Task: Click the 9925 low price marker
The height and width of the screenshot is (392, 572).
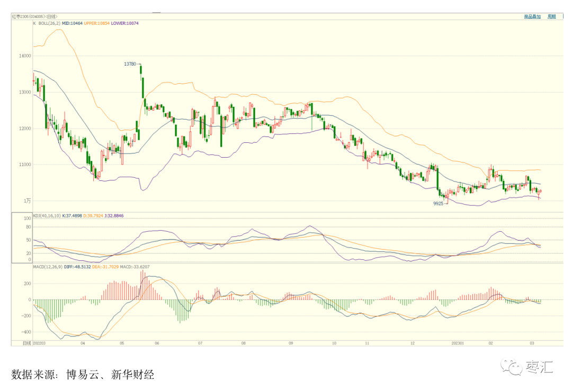Action: point(438,203)
